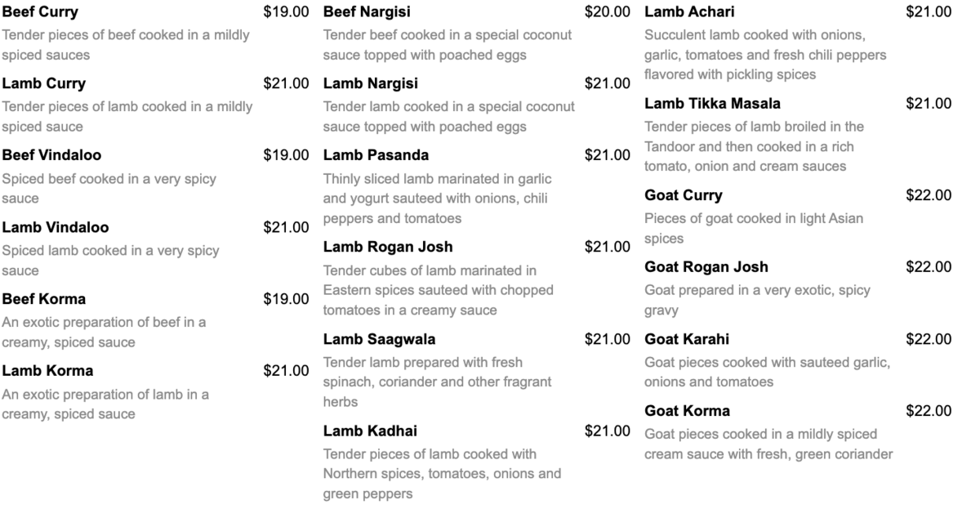Choose the Lamb Pasanda entry

(376, 155)
